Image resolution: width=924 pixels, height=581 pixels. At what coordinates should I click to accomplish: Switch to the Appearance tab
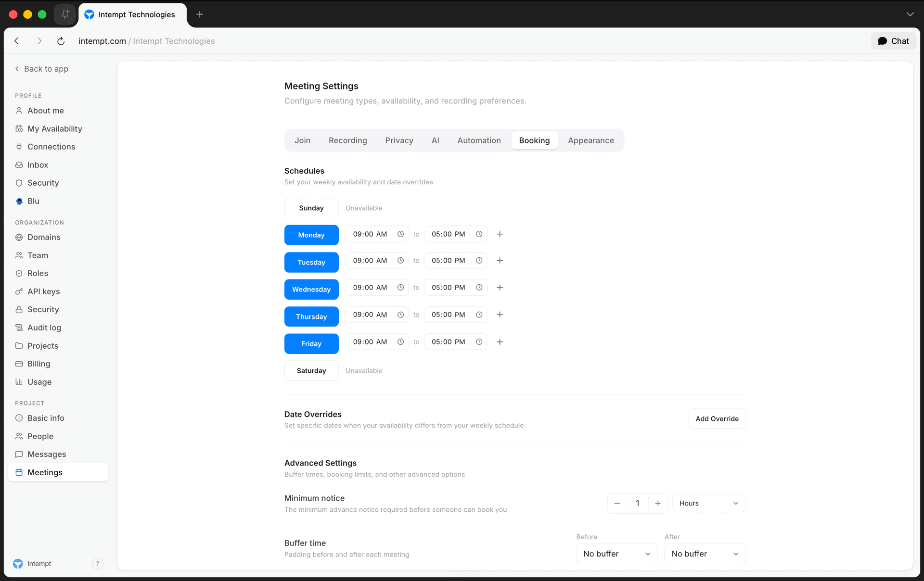[591, 140]
